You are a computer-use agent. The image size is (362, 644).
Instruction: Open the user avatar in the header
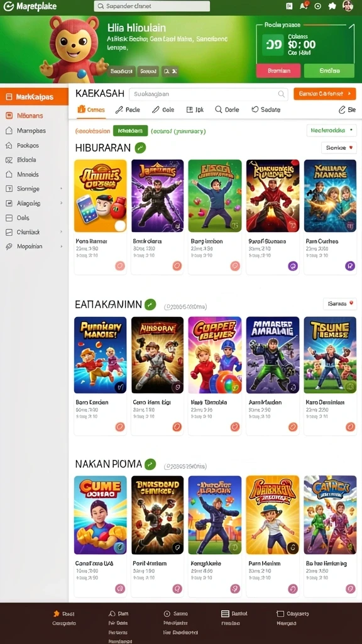pyautogui.click(x=348, y=6)
